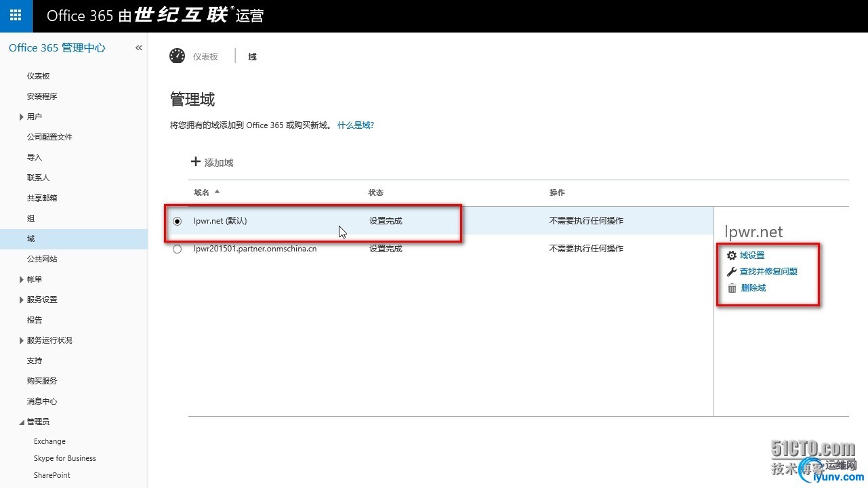Open the Exchange admin center
This screenshot has height=488, width=868.
pyautogui.click(x=49, y=441)
